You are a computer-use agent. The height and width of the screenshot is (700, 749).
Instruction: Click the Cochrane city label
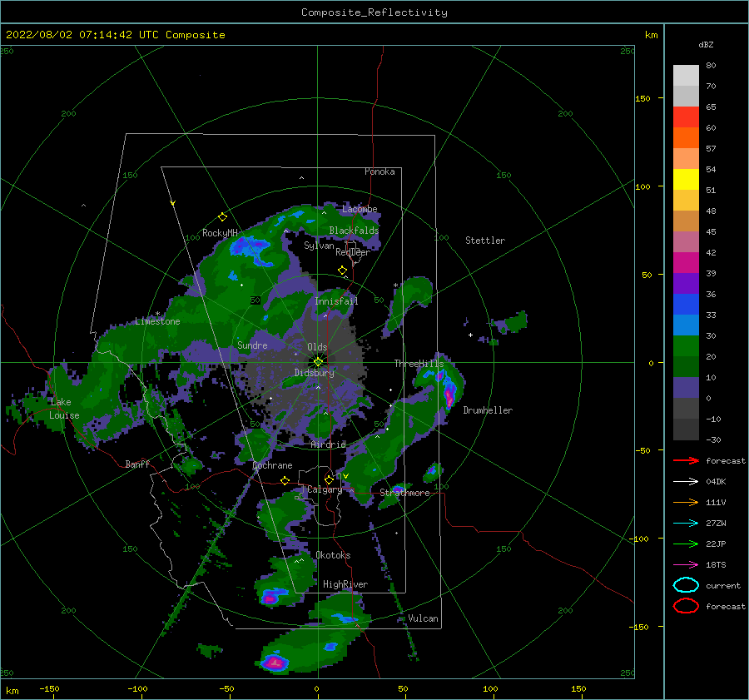coord(272,465)
